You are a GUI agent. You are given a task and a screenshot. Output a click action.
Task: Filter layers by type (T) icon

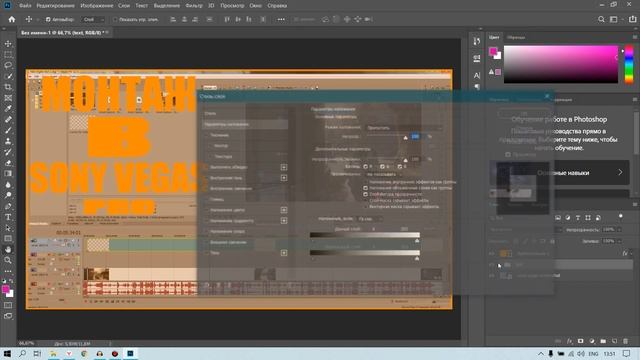tap(578, 218)
